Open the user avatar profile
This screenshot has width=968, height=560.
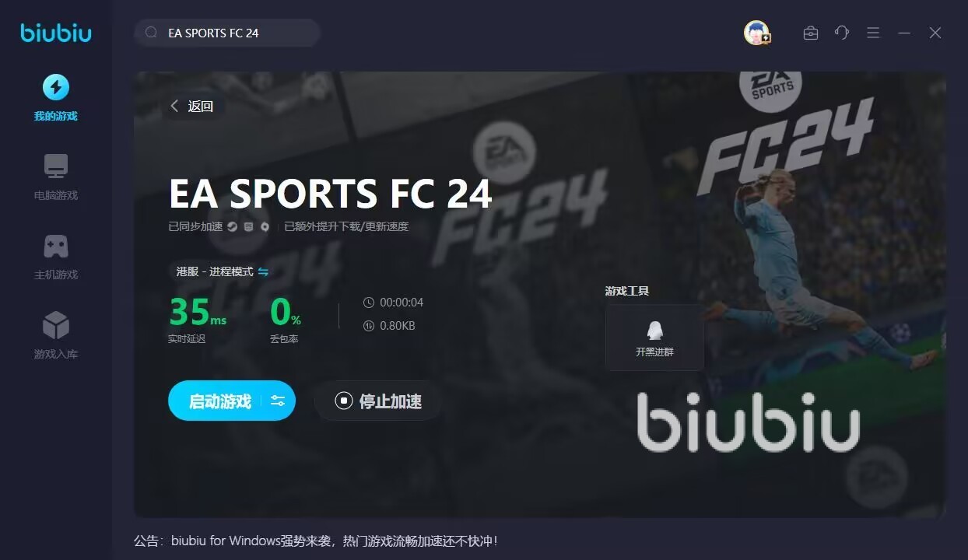tap(756, 33)
